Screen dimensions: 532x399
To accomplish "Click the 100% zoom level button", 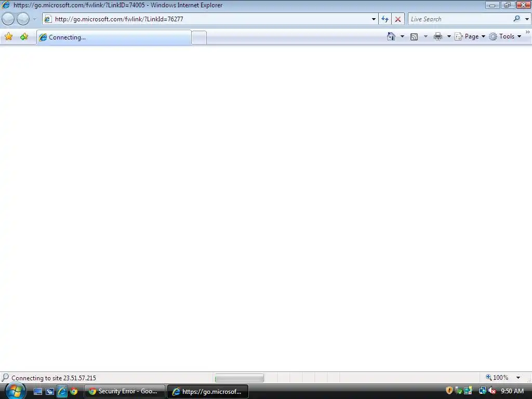I will pos(497,377).
